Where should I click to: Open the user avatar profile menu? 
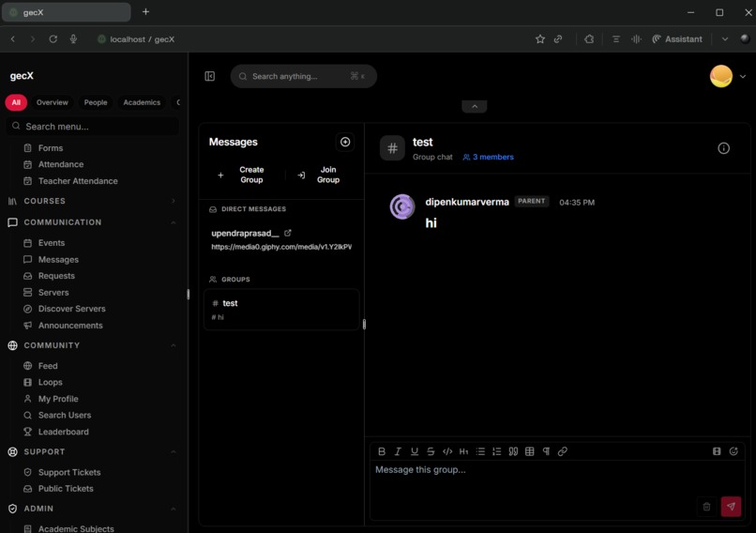pyautogui.click(x=720, y=76)
